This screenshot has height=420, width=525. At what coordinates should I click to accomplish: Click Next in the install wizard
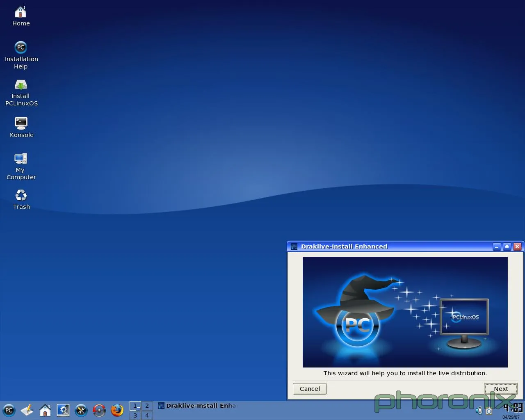click(x=501, y=389)
